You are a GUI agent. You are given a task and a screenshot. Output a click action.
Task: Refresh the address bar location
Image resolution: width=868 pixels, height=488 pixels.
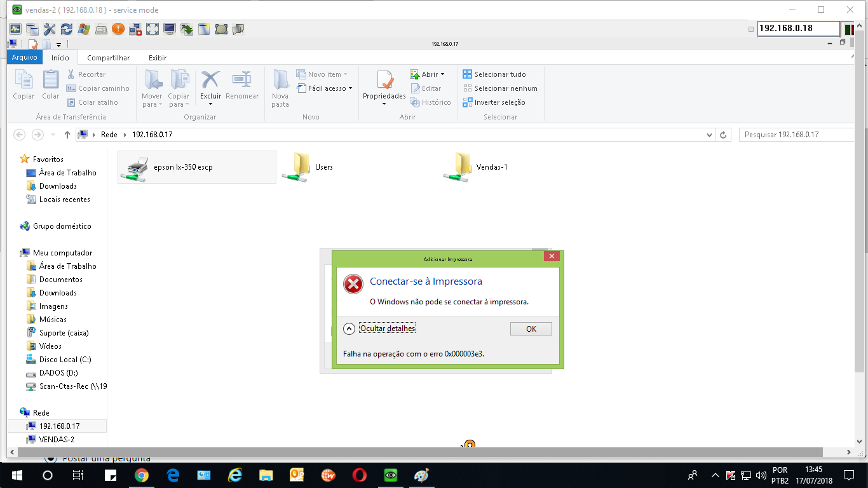(723, 135)
